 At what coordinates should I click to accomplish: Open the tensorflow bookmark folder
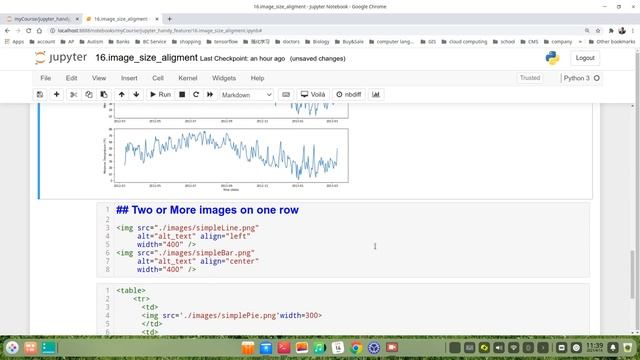pos(222,42)
